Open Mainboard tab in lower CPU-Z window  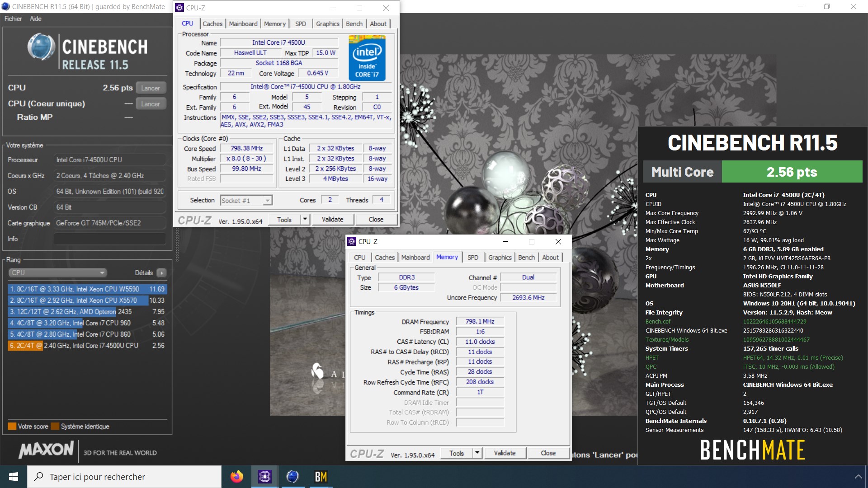tap(415, 257)
